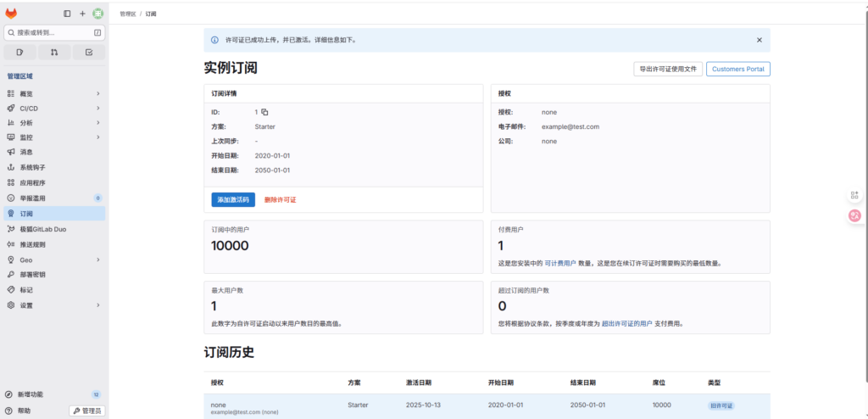Copy the subscription ID with copy icon
The height and width of the screenshot is (419, 868).
coord(264,112)
